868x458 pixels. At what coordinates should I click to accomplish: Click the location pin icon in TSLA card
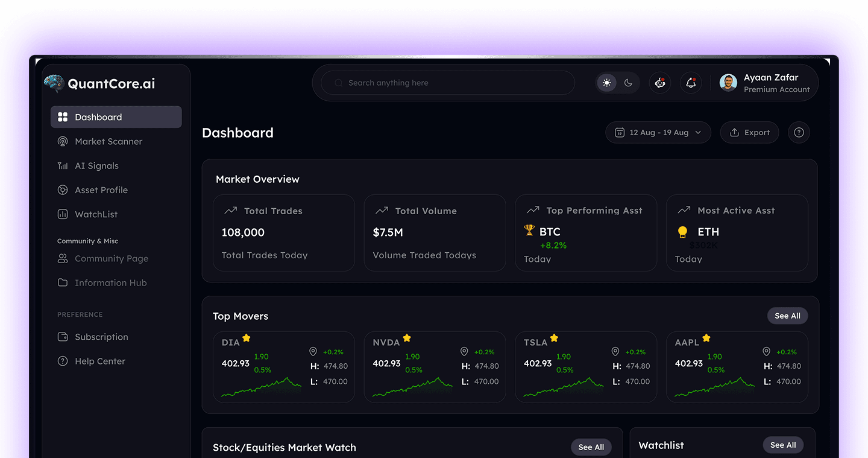(615, 352)
